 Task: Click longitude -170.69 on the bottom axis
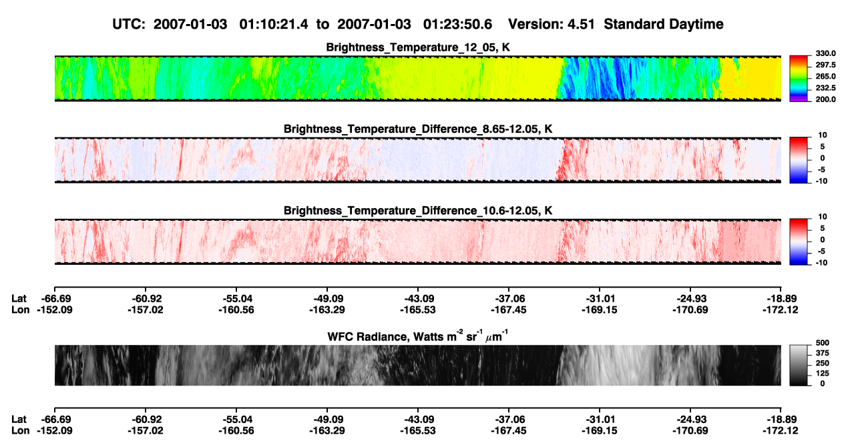pyautogui.click(x=690, y=430)
